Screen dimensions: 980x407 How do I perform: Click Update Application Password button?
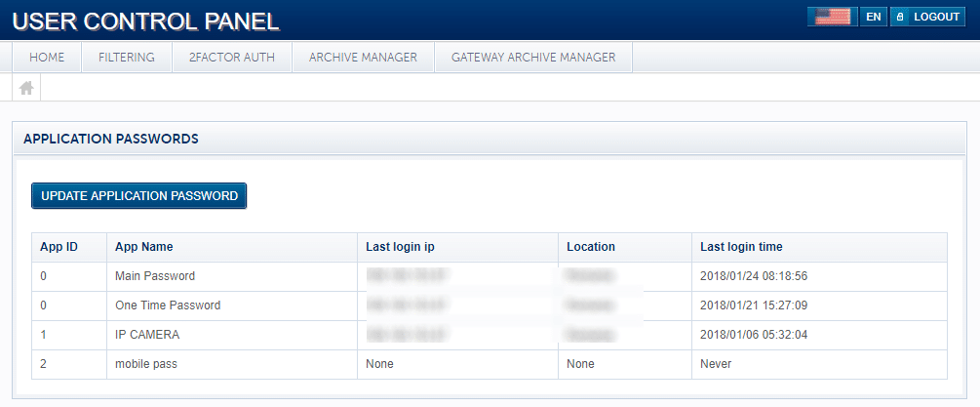click(x=139, y=196)
